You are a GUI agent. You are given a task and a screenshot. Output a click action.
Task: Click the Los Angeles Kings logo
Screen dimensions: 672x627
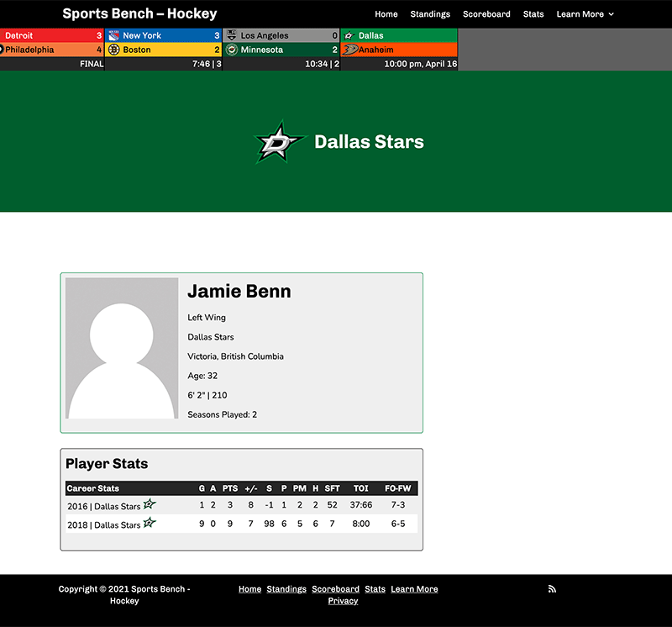[x=232, y=35]
